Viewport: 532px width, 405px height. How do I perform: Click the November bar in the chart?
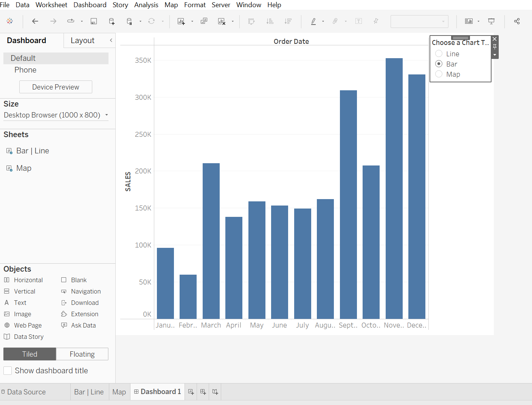point(394,189)
